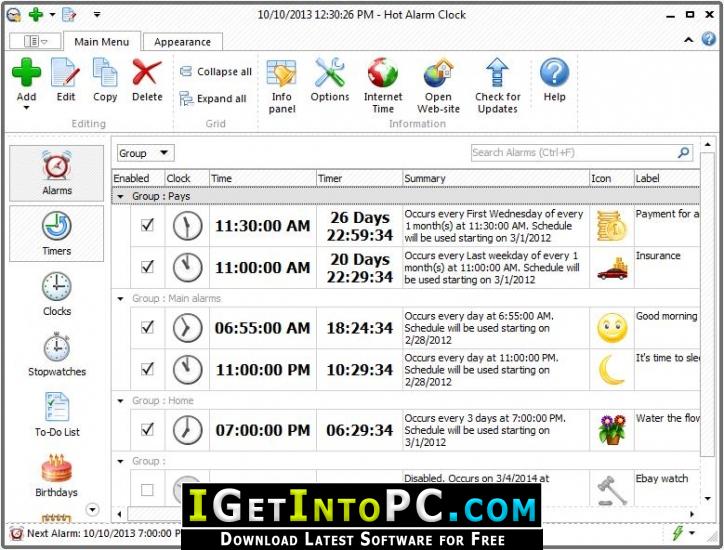Select the Main Menu tab
The image size is (724, 550).
tap(102, 42)
